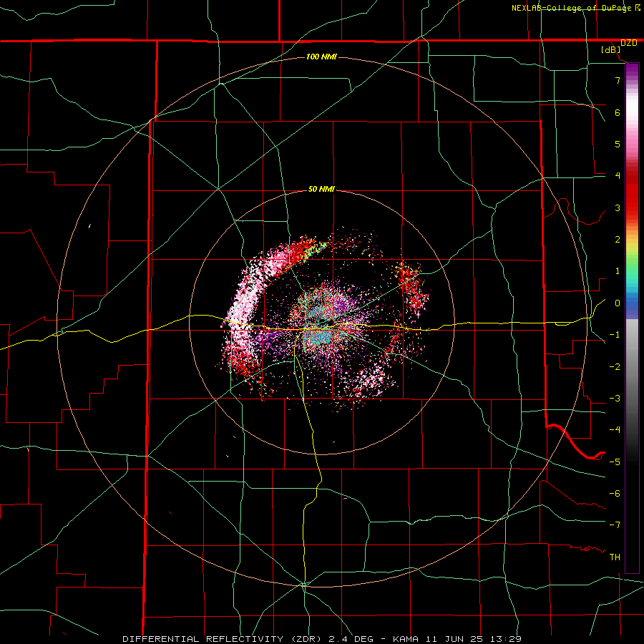Click the 2.4 DEG elevation angle text
The height and width of the screenshot is (644, 644).
tap(351, 639)
